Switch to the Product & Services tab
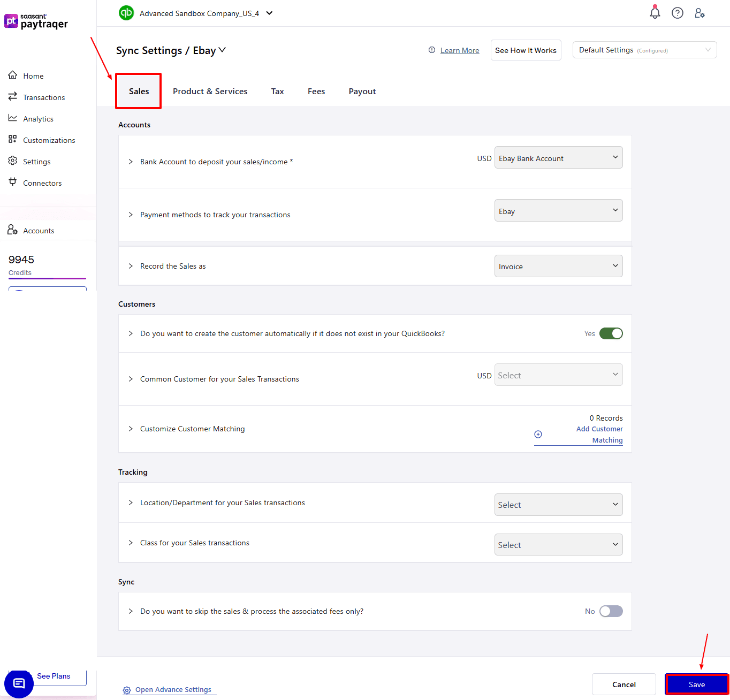The height and width of the screenshot is (700, 730). click(210, 91)
